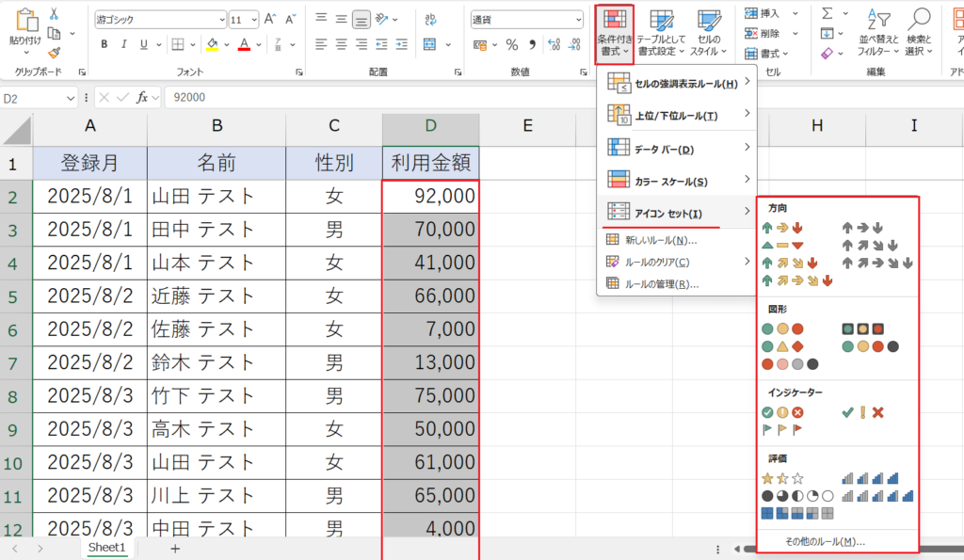Screen dimensions: 964x560
Task: Choose 5 quarters pie icon set
Action: click(x=797, y=495)
